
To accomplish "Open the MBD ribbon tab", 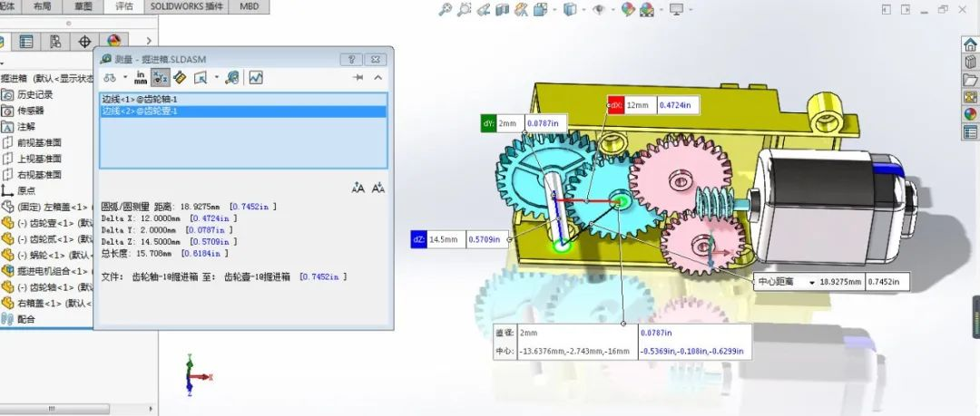I will 247,6.
